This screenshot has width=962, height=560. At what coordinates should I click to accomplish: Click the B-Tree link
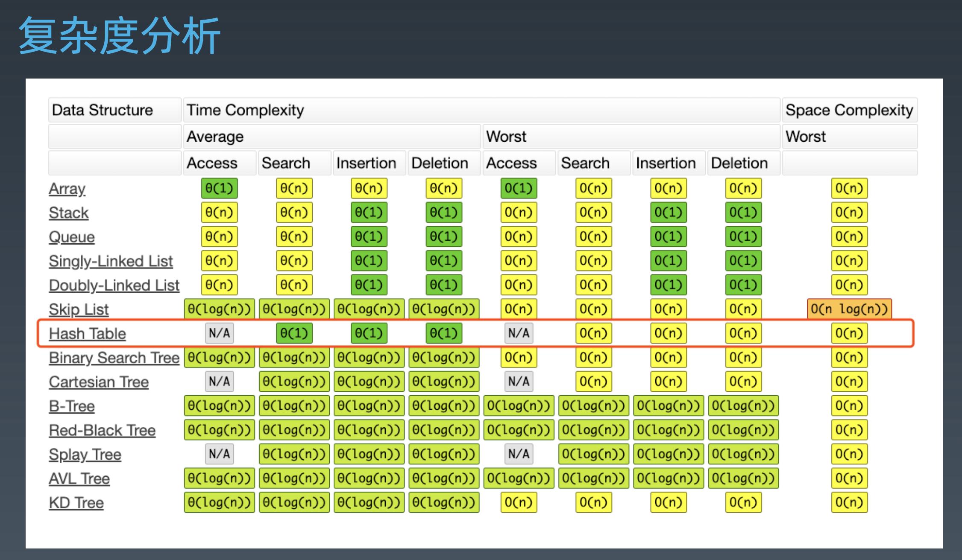pos(71,406)
